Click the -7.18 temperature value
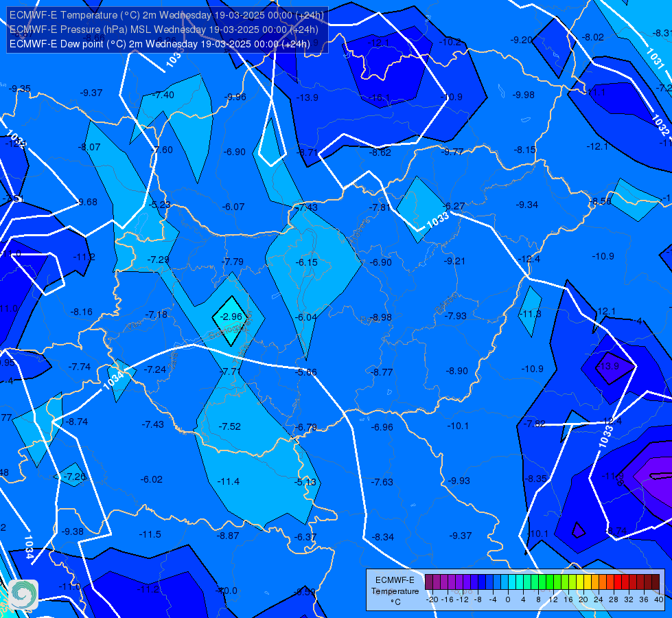The width and height of the screenshot is (672, 618). [x=156, y=314]
